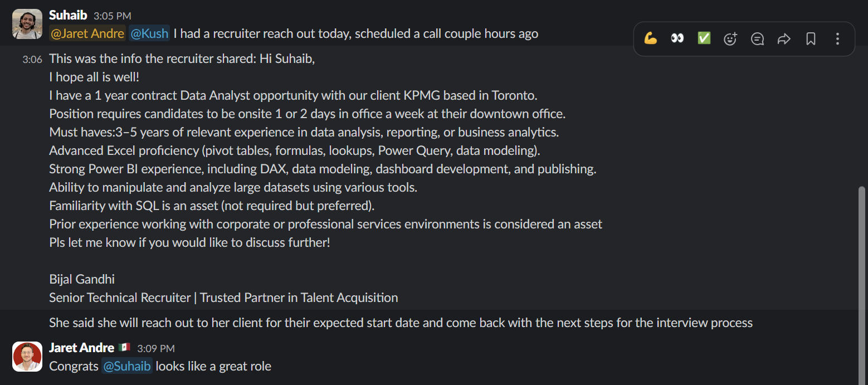The width and height of the screenshot is (868, 385).
Task: Click the @Suhaib mention in Jaret's reply
Action: [126, 366]
